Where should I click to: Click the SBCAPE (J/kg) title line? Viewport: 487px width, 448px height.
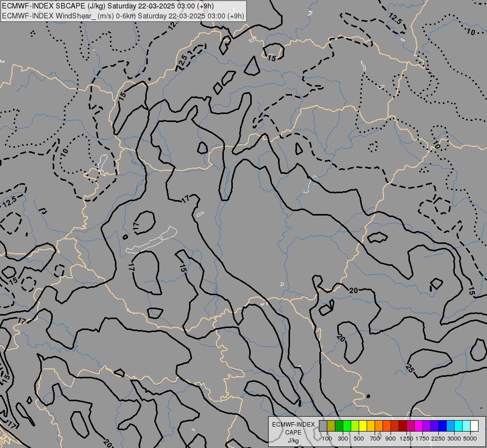[108, 6]
